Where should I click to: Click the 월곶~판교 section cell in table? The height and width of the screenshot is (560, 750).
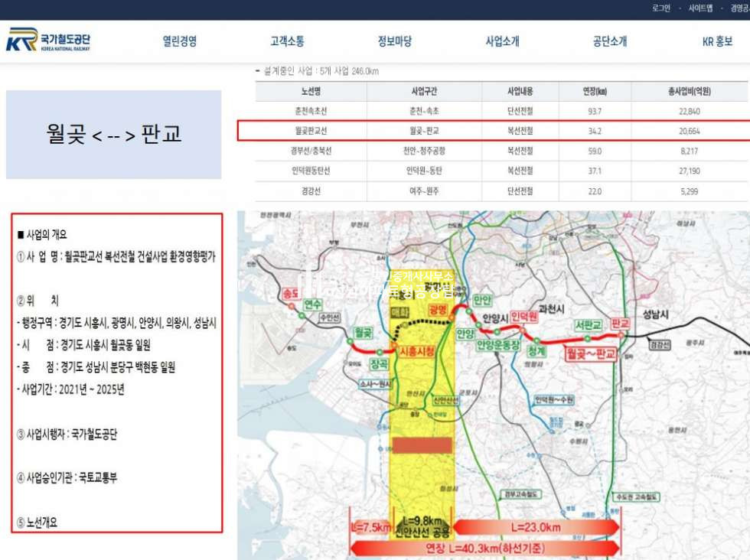tap(424, 131)
